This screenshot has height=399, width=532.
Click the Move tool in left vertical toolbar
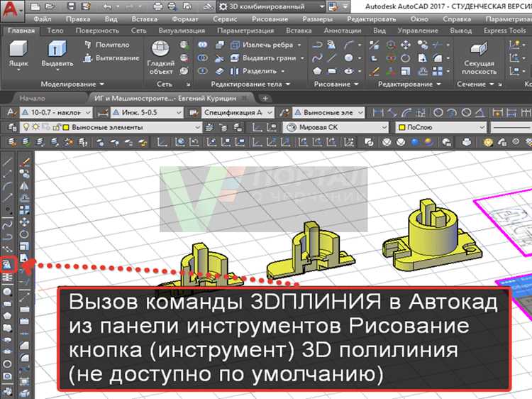coord(24,222)
